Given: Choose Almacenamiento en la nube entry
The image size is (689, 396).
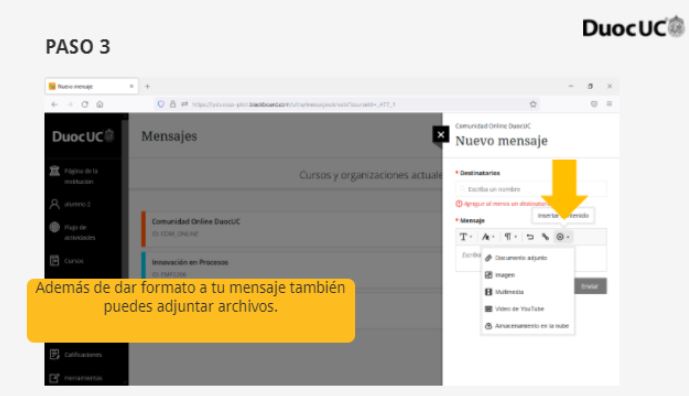Looking at the screenshot, I should pyautogui.click(x=527, y=326).
